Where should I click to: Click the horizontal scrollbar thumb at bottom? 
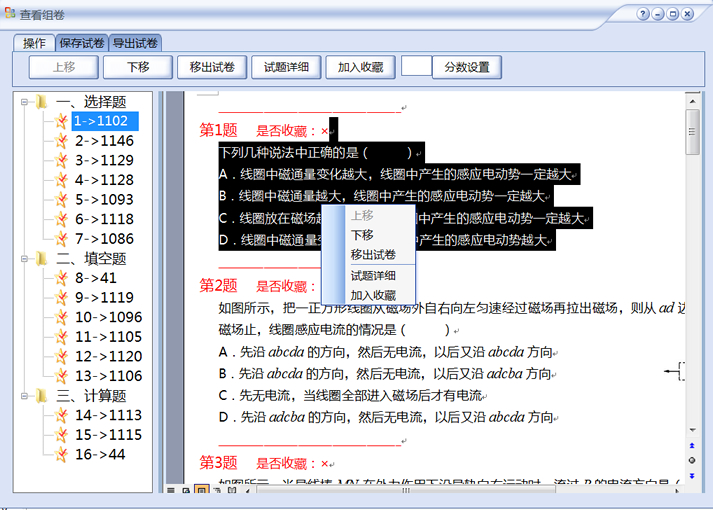coord(406,490)
